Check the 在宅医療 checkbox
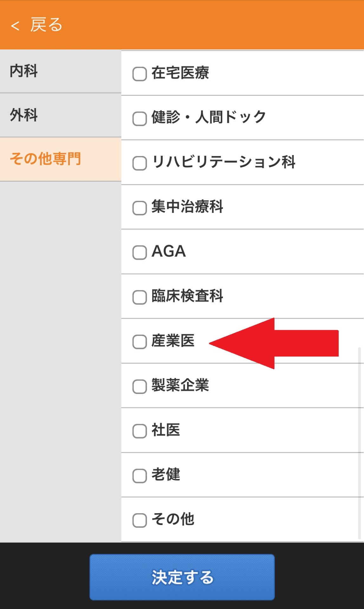The image size is (364, 609). tap(140, 74)
